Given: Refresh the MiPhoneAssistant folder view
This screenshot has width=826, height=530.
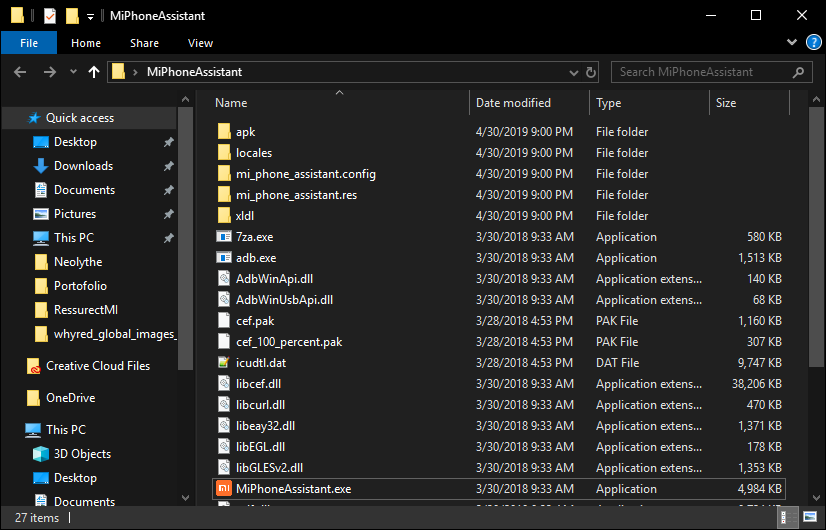Looking at the screenshot, I should click(x=591, y=72).
